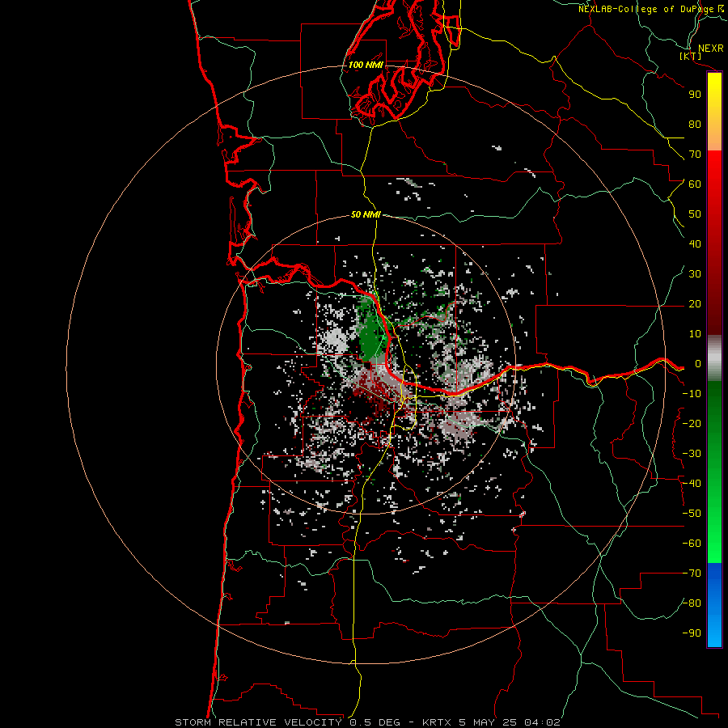Click the 90 value on velocity scale
Screen dimensions: 728x728
coord(695,95)
